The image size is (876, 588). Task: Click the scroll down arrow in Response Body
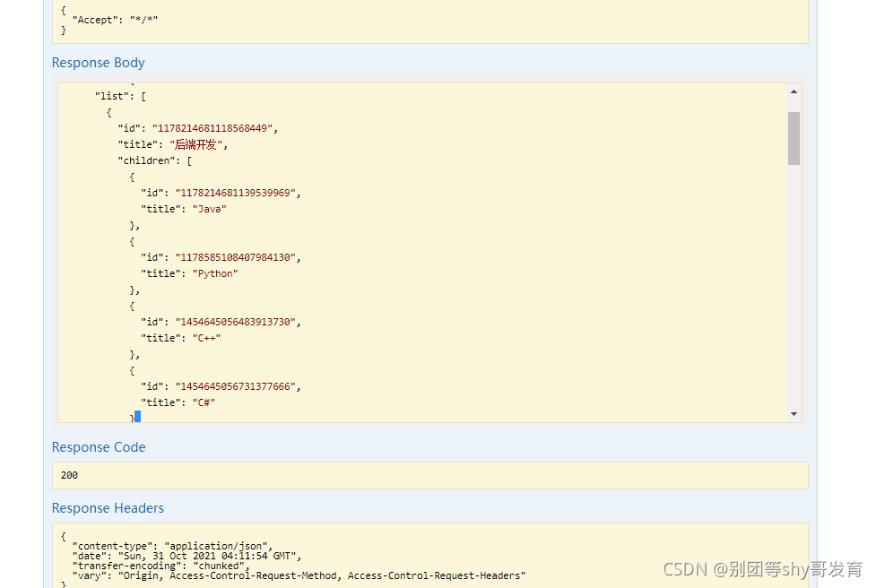[x=794, y=414]
